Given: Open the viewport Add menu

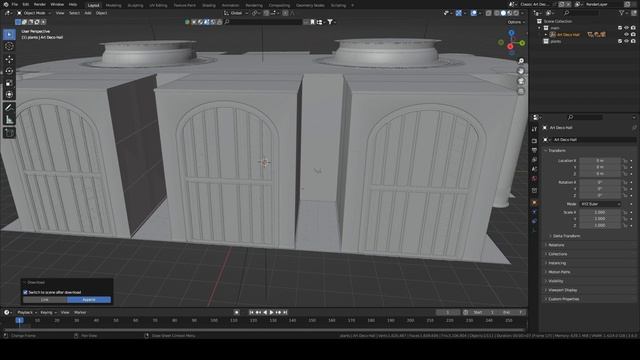Looking at the screenshot, I should (88, 13).
